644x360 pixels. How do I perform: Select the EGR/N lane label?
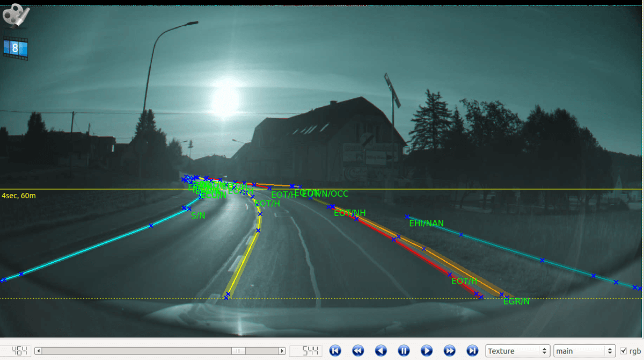(x=516, y=301)
